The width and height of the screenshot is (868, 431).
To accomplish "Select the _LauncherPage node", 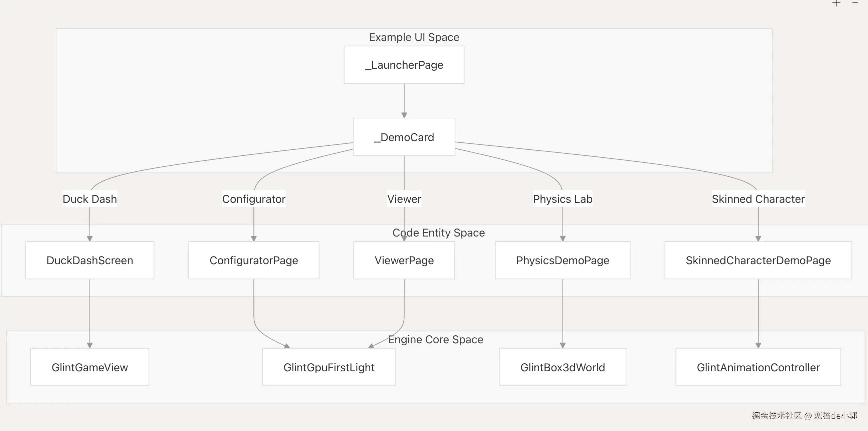I will [x=404, y=65].
